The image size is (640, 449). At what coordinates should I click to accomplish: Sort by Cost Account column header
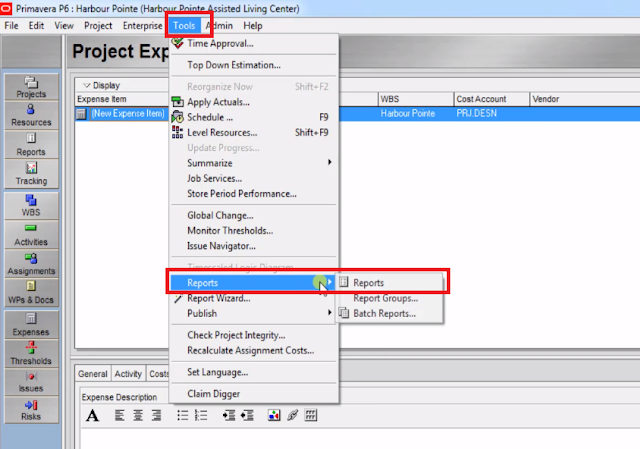491,99
